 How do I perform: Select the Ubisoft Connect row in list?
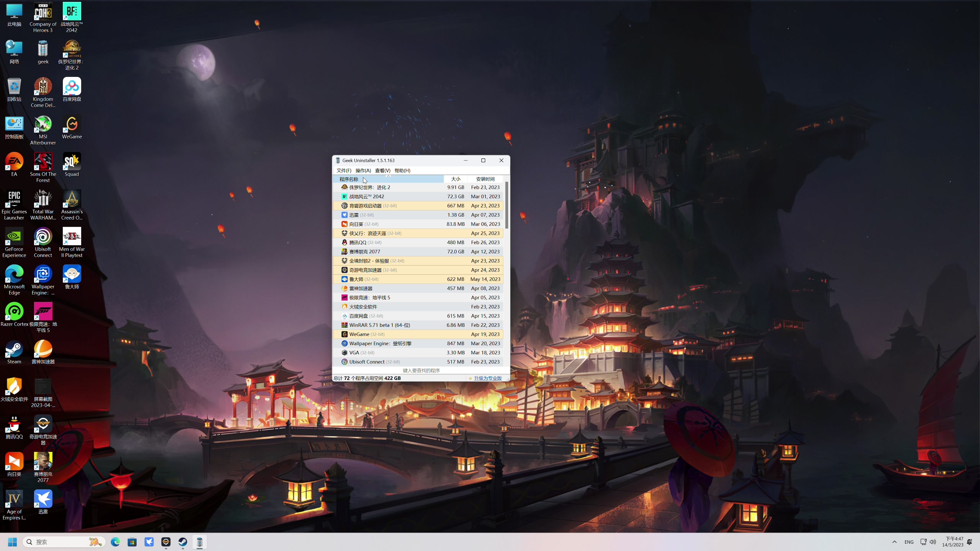[x=418, y=362]
